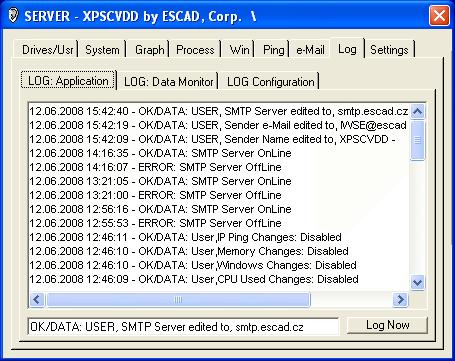
Task: Select log entry 12:56:16 SMTP Server OnLine
Action: click(x=219, y=209)
